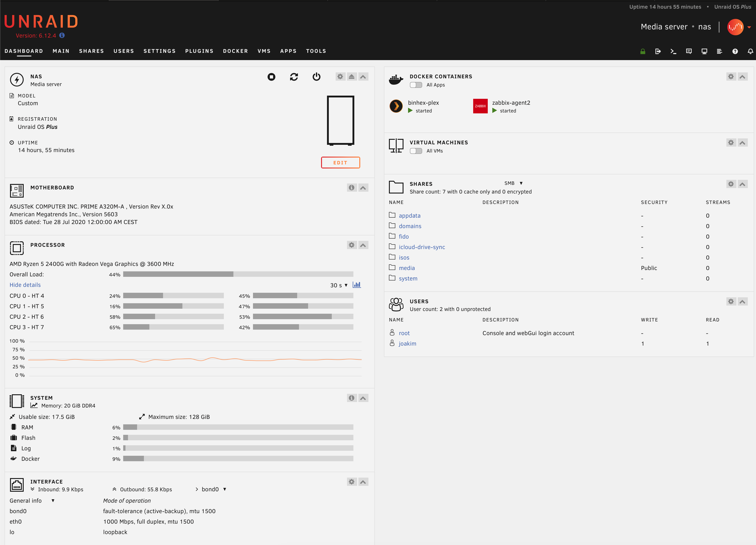Click the binhex-plex container icon

coord(396,106)
